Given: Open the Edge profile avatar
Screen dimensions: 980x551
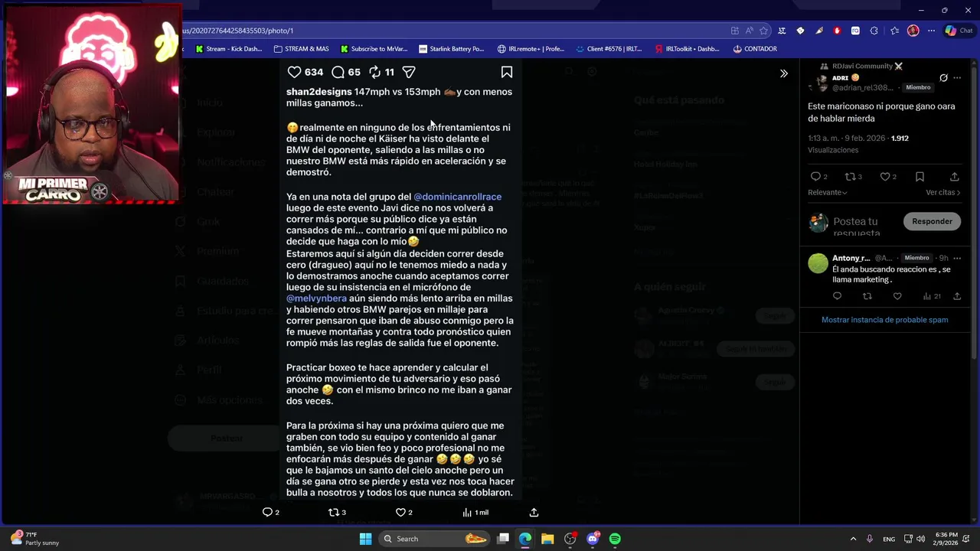Looking at the screenshot, I should 913,31.
